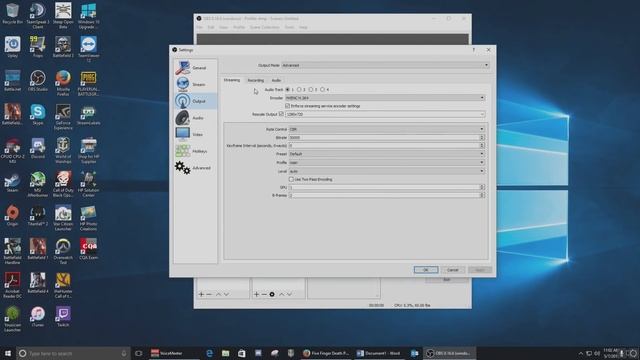
Task: Open Microsoft Edge from the taskbar
Action: [209, 353]
